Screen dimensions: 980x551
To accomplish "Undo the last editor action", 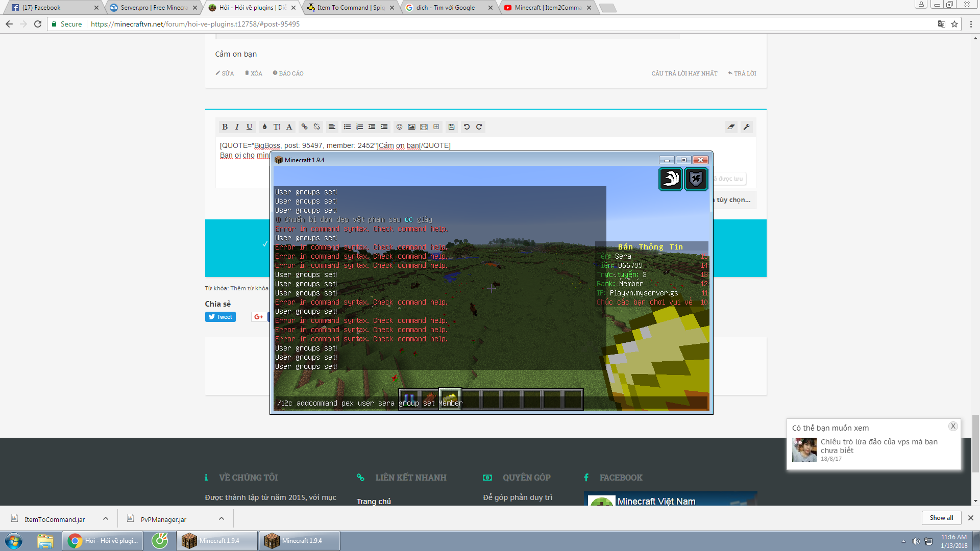I will (x=467, y=127).
